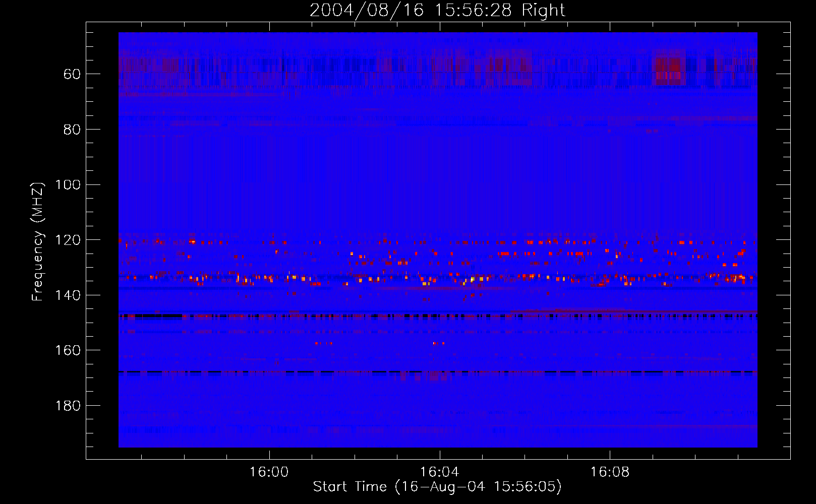Click the 16:04 time tick label

(x=439, y=472)
